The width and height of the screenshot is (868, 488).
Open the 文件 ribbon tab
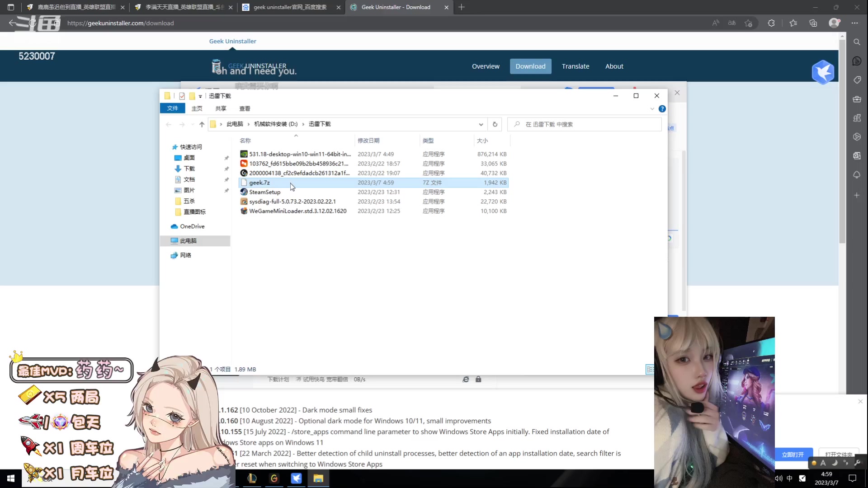click(172, 108)
